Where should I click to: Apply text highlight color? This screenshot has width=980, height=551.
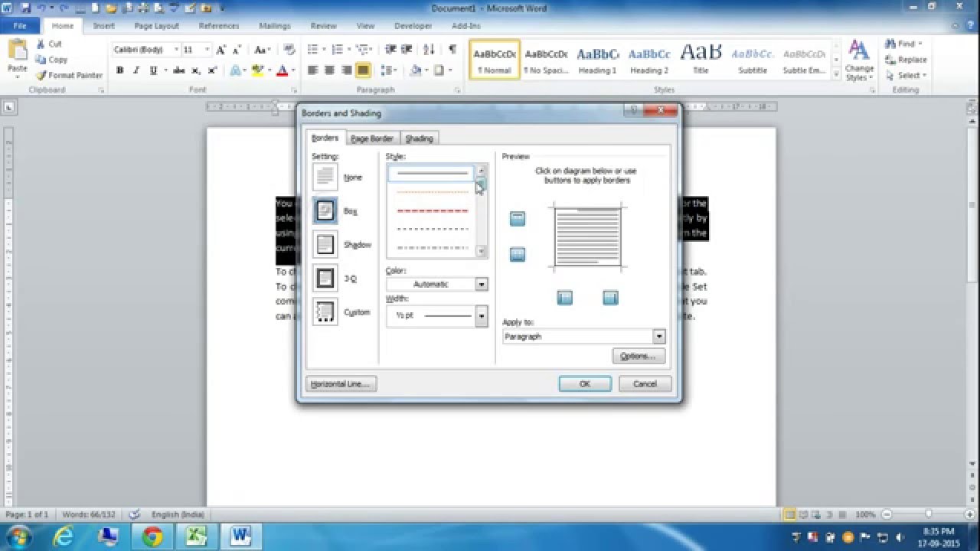pos(257,70)
